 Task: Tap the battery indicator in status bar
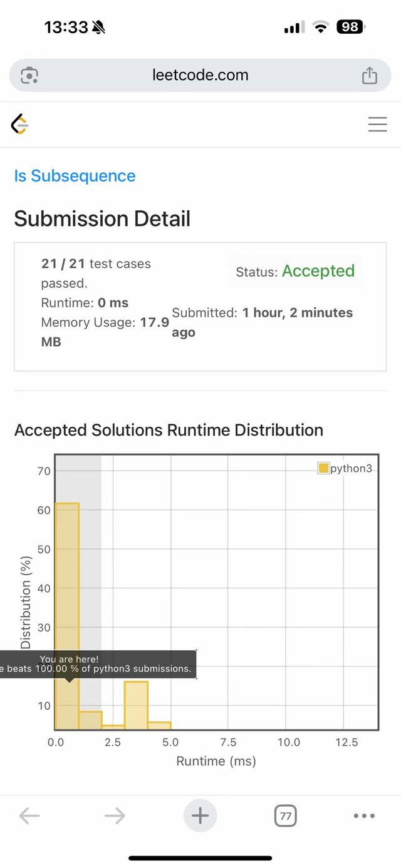point(351,27)
